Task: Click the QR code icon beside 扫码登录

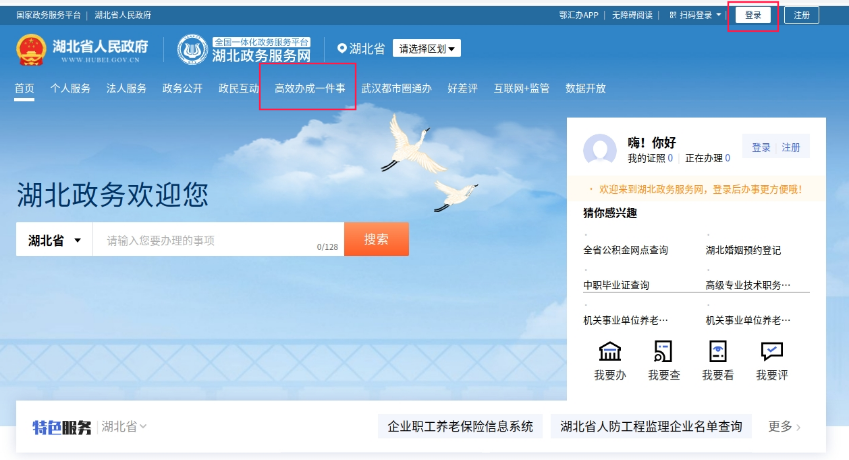Action: click(672, 15)
